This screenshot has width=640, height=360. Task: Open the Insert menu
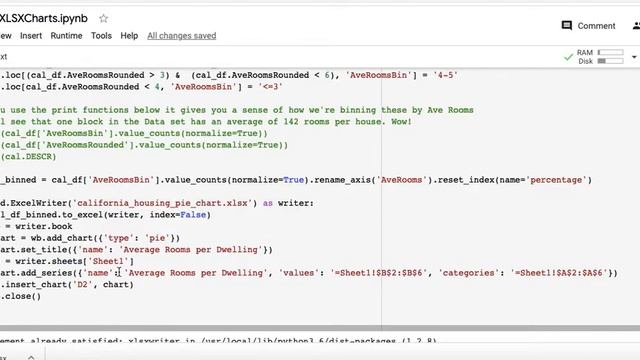point(31,36)
